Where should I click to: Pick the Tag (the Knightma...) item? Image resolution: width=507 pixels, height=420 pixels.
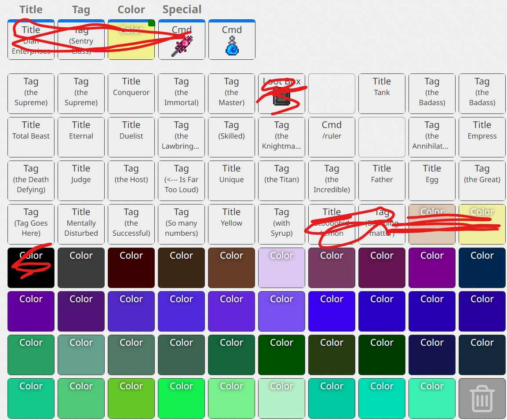click(281, 137)
